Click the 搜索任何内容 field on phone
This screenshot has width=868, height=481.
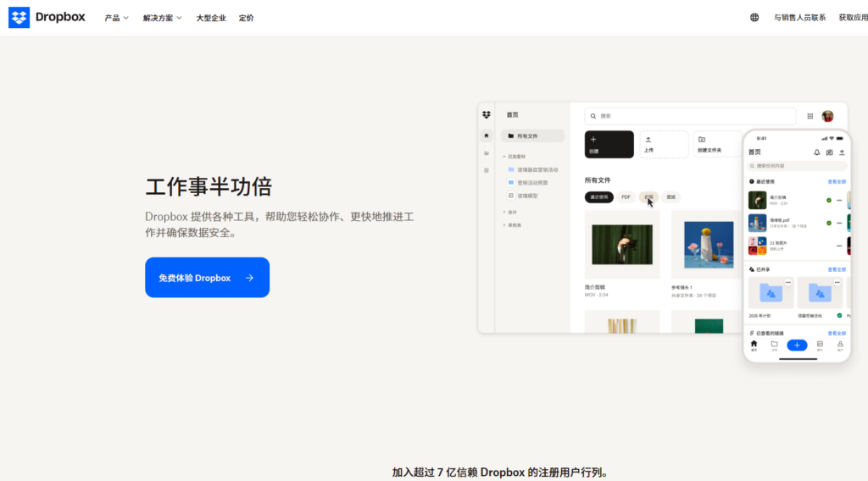[x=797, y=166]
